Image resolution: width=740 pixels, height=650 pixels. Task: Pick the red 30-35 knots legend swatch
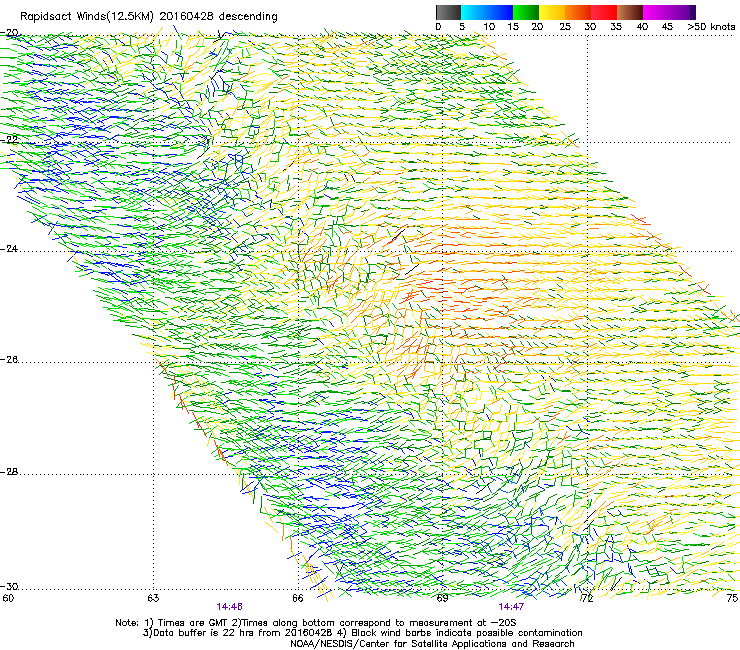click(604, 12)
